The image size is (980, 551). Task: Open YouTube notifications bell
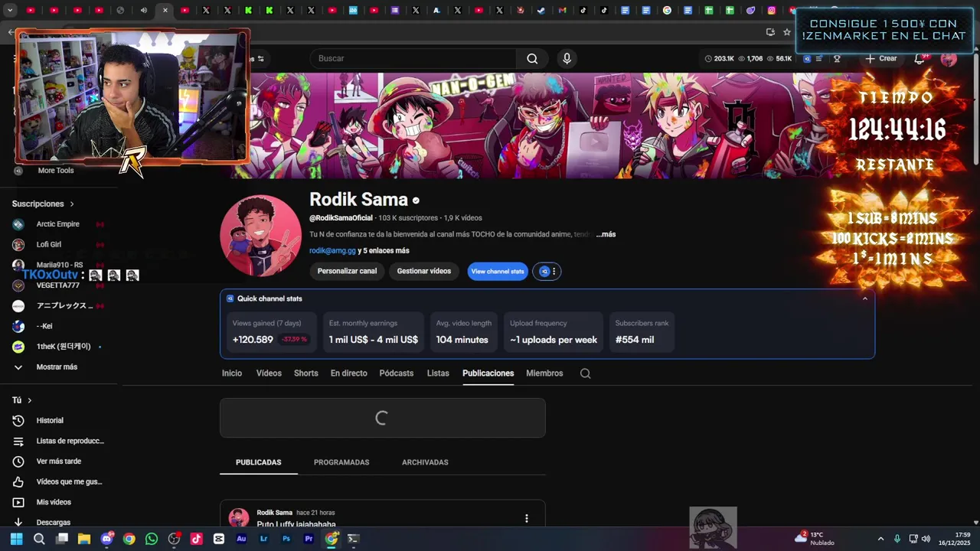(920, 58)
